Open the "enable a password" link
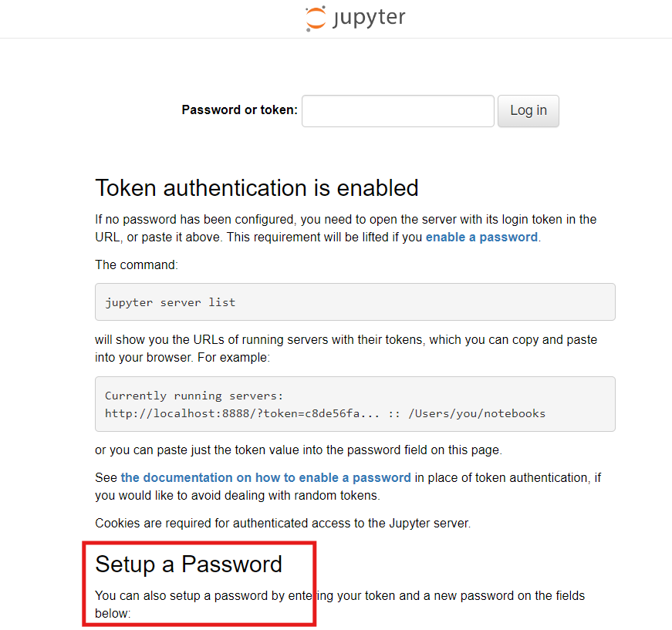Screen dimensions: 672x630 (481, 238)
